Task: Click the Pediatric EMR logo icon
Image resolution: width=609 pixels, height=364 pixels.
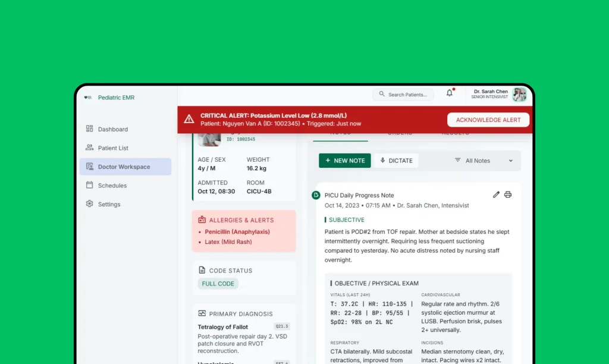Action: pyautogui.click(x=88, y=98)
